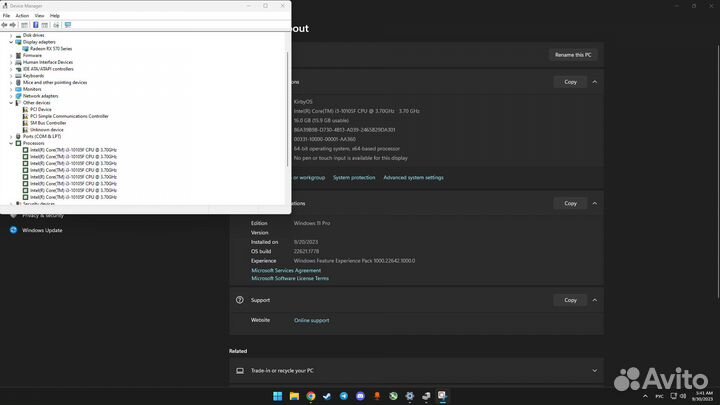Click the Rename this PC button
The width and height of the screenshot is (720, 405).
coord(573,55)
